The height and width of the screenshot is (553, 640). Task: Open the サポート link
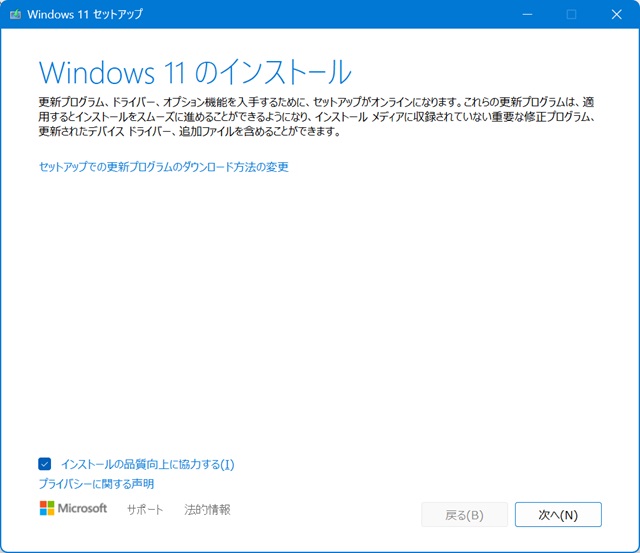(145, 509)
